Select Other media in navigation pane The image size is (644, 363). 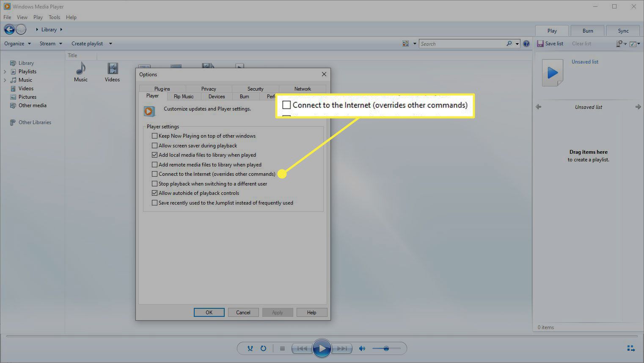pos(32,105)
